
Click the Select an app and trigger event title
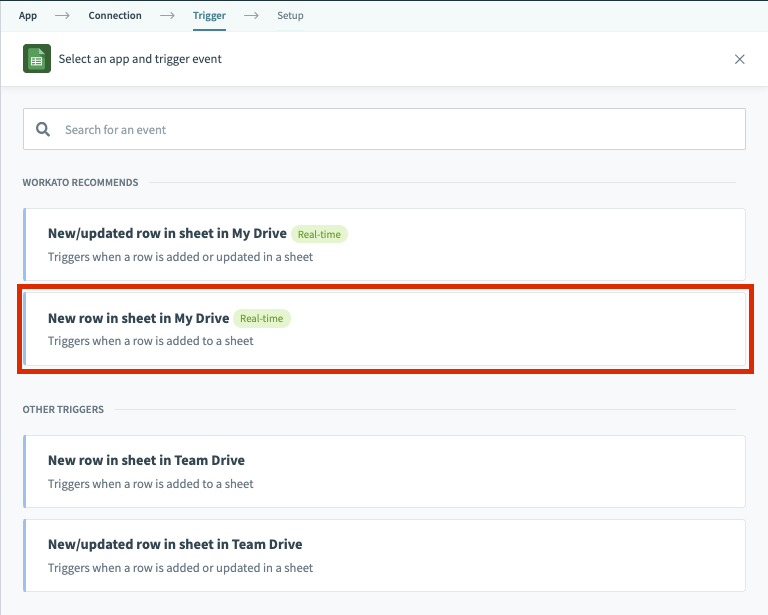(140, 59)
